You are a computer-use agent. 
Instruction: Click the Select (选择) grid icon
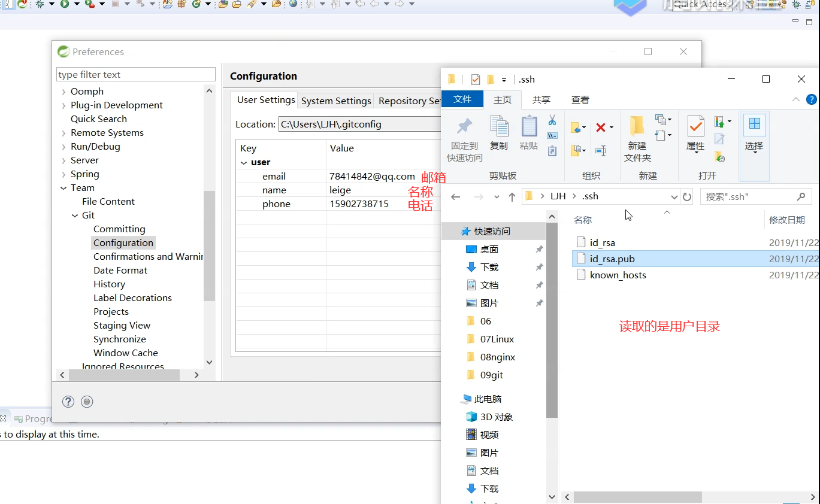click(754, 123)
